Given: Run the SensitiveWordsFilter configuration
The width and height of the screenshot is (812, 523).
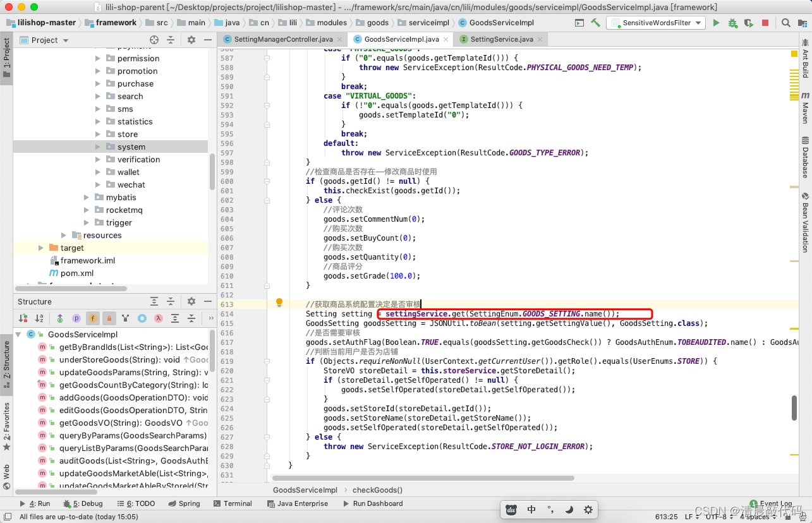Looking at the screenshot, I should (716, 23).
